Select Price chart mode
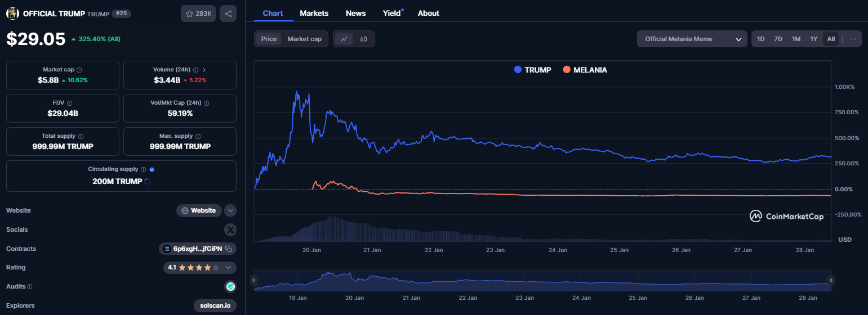The width and height of the screenshot is (868, 315). click(269, 39)
